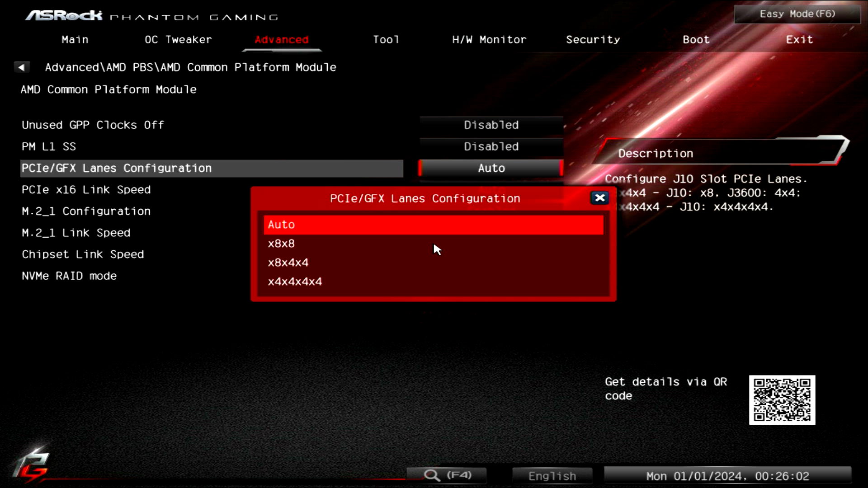Click the English language button
This screenshot has height=488, width=868.
552,476
